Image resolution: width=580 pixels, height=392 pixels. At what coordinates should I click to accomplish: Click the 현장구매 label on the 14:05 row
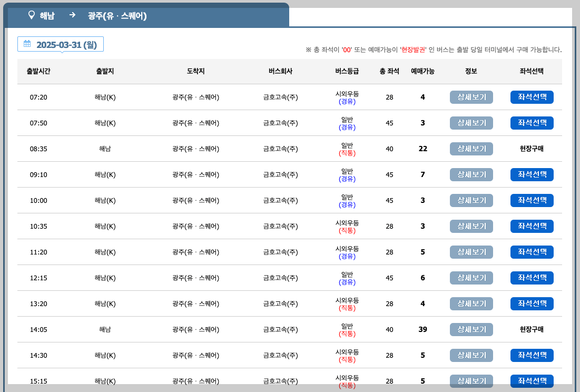(x=532, y=329)
